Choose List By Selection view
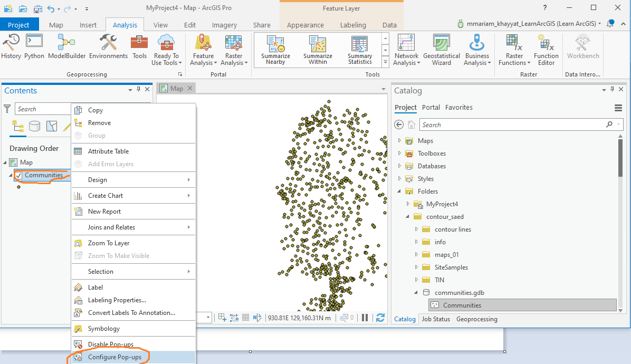The image size is (631, 364). pyautogui.click(x=52, y=126)
